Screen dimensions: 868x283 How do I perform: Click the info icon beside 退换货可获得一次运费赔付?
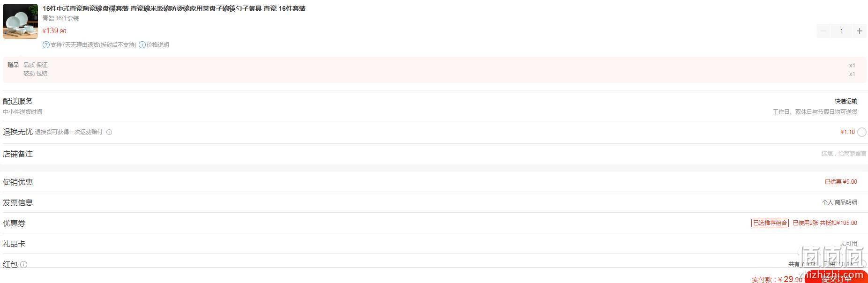[109, 132]
